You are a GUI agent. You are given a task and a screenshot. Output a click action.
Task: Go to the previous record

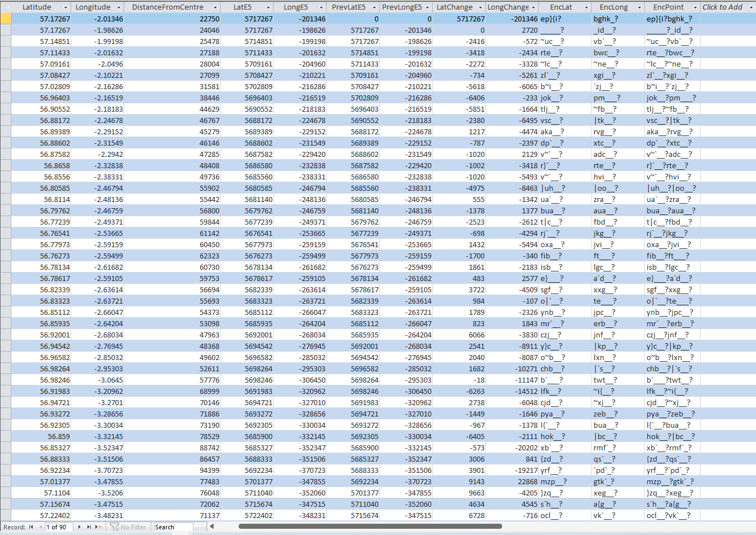(x=39, y=527)
